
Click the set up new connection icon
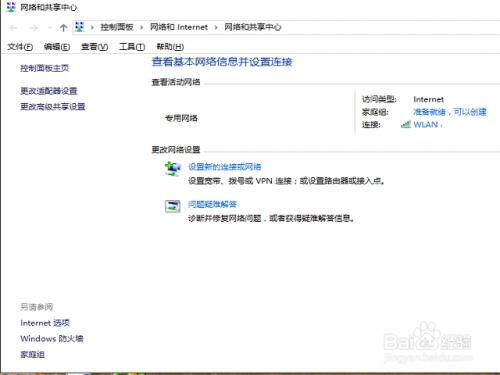click(173, 168)
